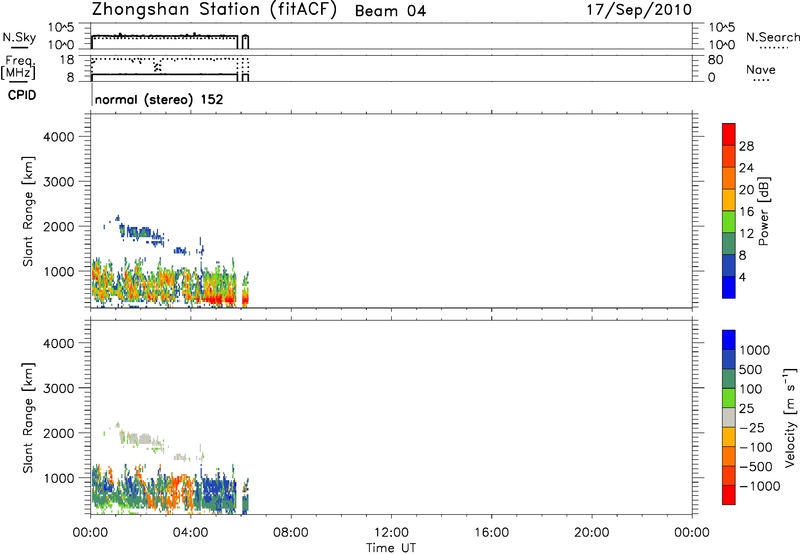Click velocity colorbar value 500

(x=751, y=369)
